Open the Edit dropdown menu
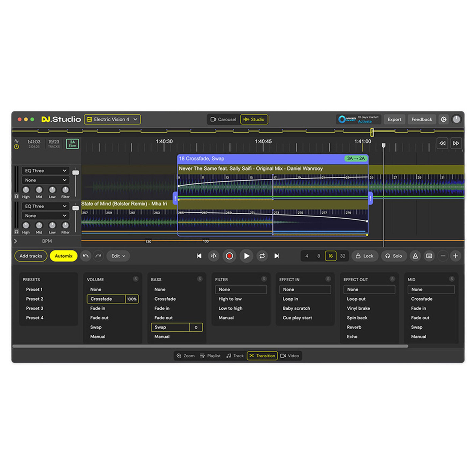 pyautogui.click(x=118, y=256)
